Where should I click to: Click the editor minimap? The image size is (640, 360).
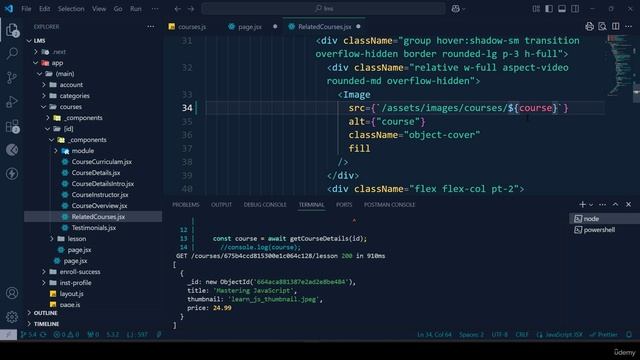[620, 65]
